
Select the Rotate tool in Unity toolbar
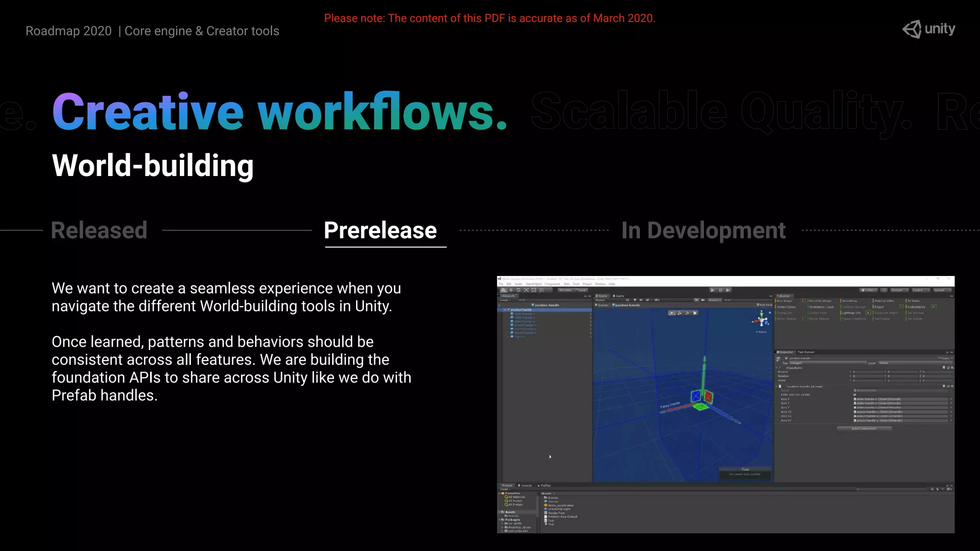coord(519,290)
